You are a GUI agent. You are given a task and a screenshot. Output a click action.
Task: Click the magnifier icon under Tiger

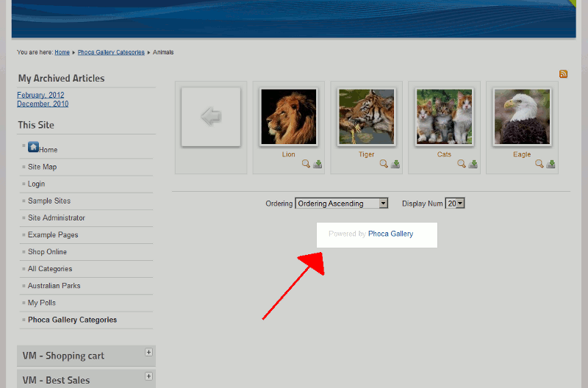pyautogui.click(x=384, y=164)
